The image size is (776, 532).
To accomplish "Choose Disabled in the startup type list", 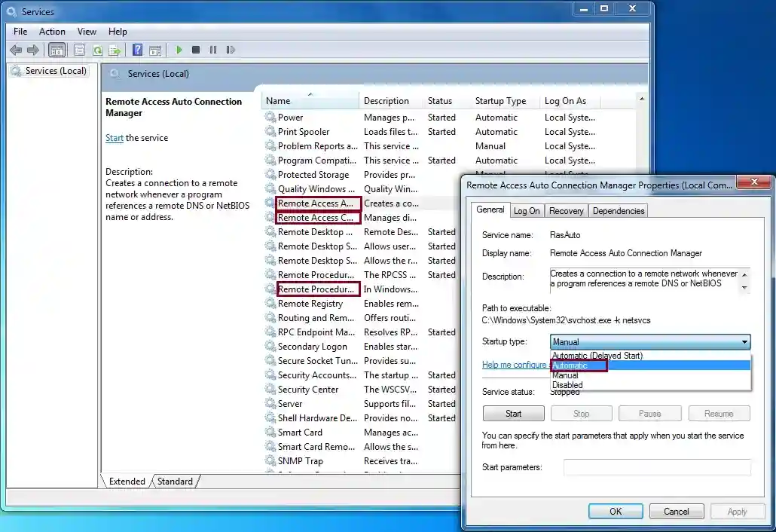I will pos(567,384).
